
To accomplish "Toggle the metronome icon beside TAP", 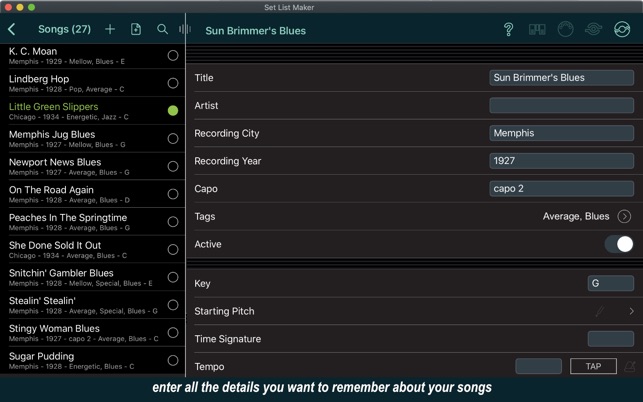I will [630, 366].
